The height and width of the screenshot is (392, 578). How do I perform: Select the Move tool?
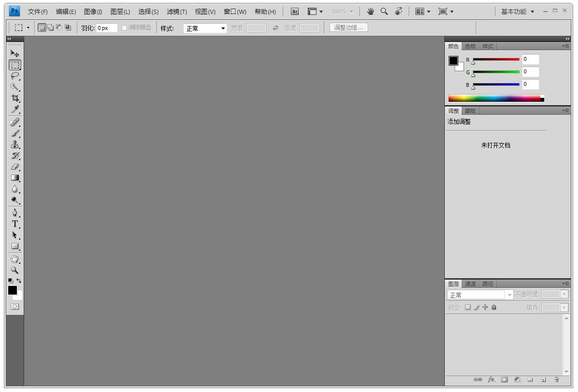[x=14, y=54]
